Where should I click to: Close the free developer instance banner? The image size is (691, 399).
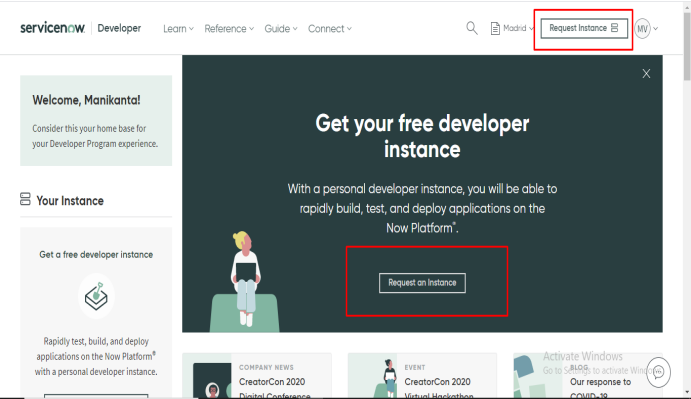coord(646,74)
